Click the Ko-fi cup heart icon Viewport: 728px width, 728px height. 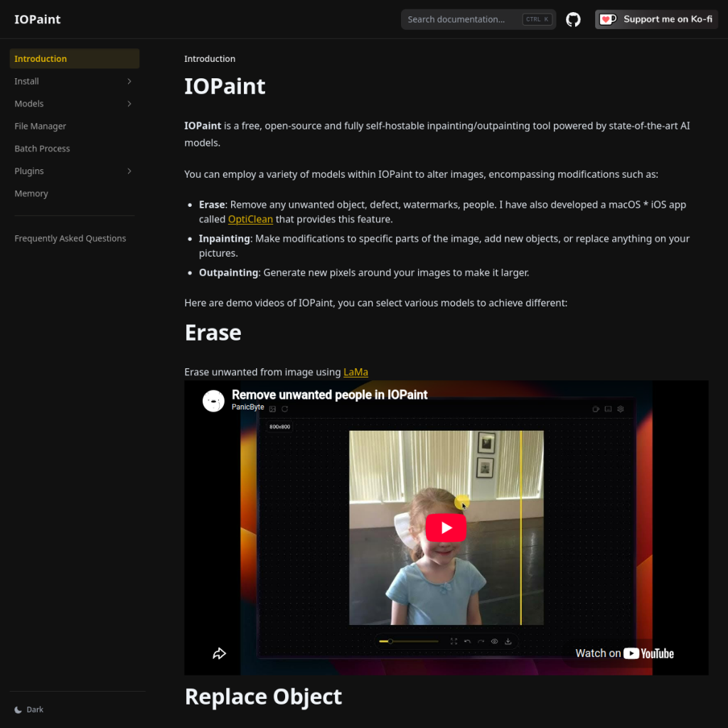point(608,19)
